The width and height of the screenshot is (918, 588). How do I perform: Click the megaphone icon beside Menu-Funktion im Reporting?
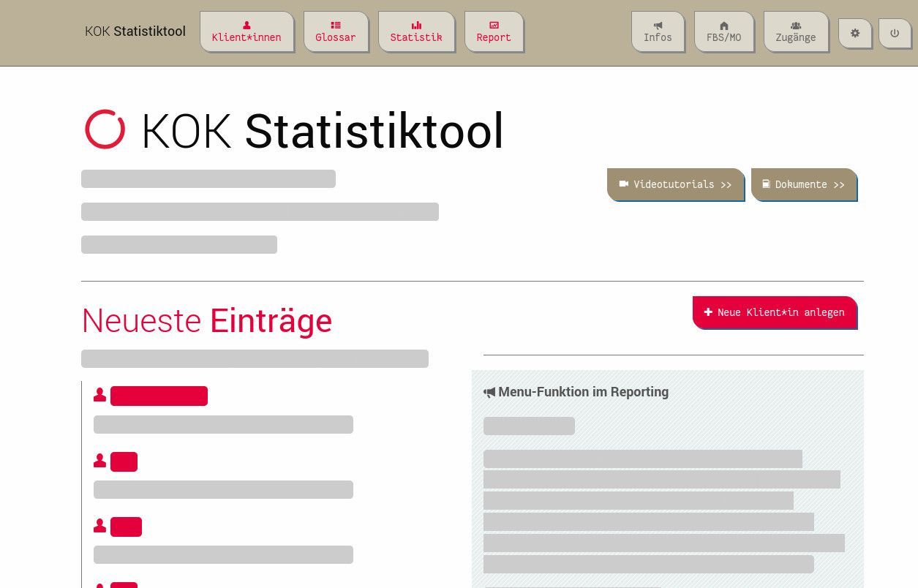pos(489,392)
